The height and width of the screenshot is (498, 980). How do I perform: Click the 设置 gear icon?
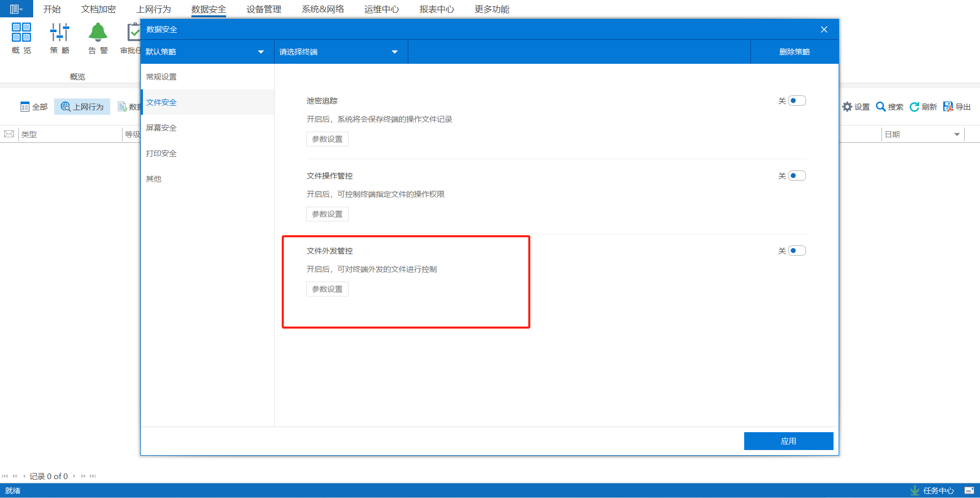pos(847,107)
